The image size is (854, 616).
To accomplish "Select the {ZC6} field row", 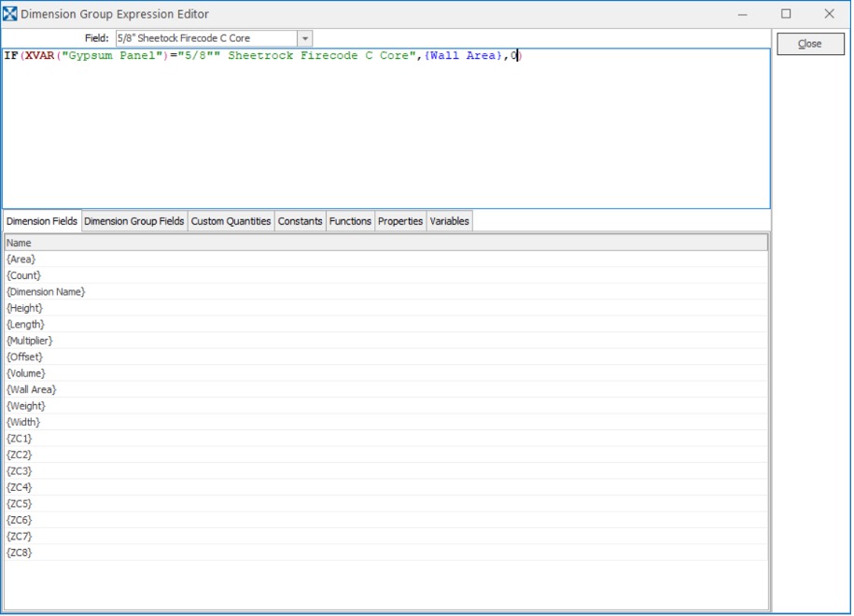I will [386, 520].
